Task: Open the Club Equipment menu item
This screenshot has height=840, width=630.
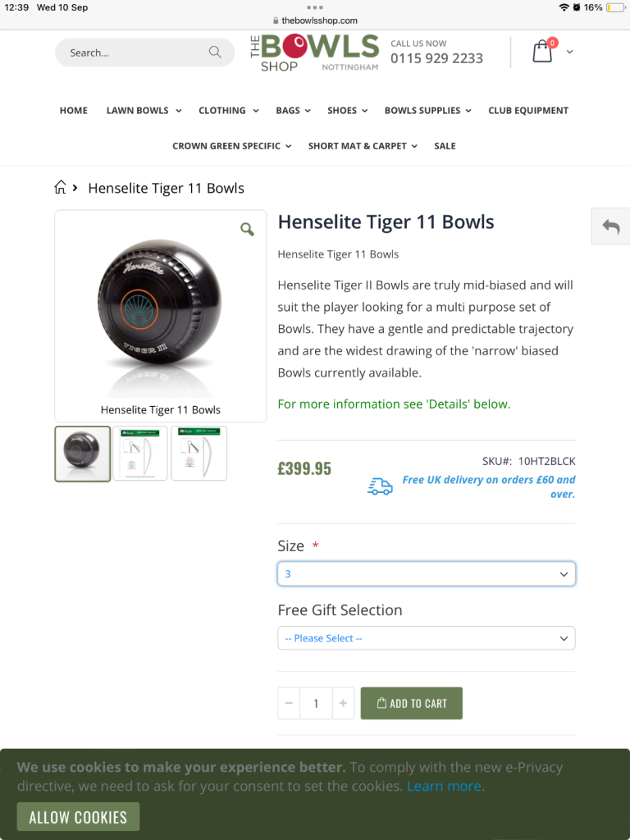Action: pos(528,111)
